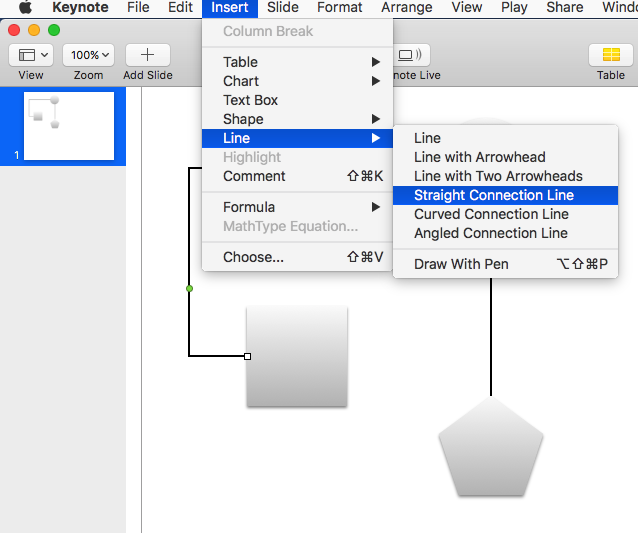The height and width of the screenshot is (533, 638).
Task: Click the green full screen button
Action: [54, 30]
